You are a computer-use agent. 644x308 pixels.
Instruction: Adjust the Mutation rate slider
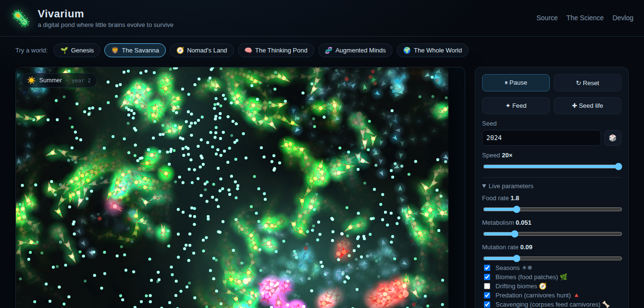coord(552,258)
